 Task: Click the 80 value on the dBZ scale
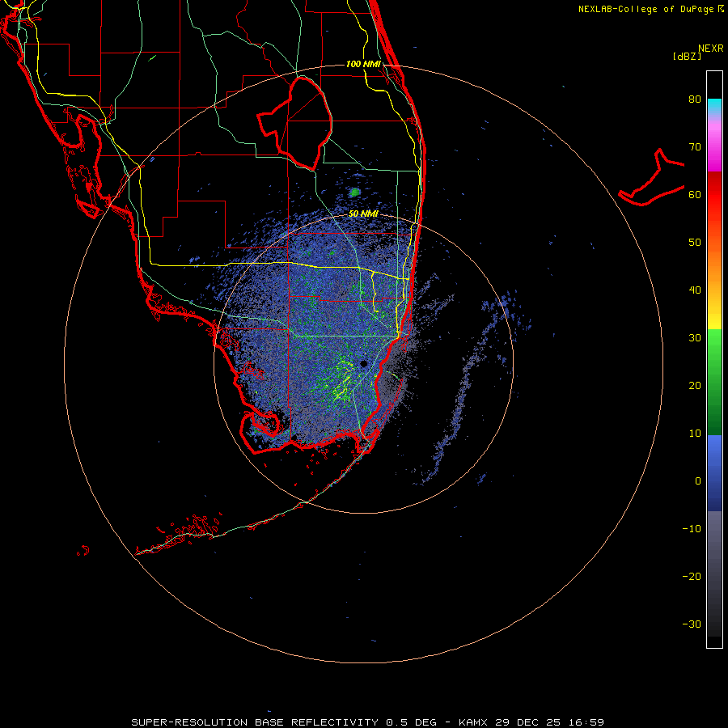coord(695,99)
